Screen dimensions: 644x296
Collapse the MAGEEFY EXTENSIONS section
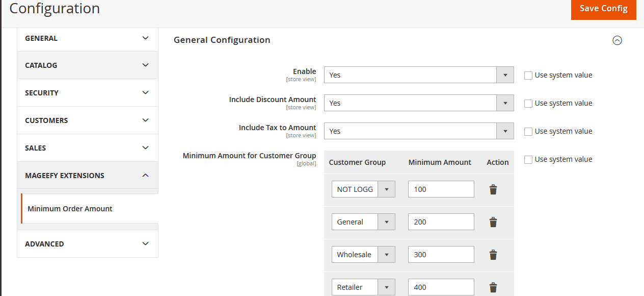coord(87,175)
